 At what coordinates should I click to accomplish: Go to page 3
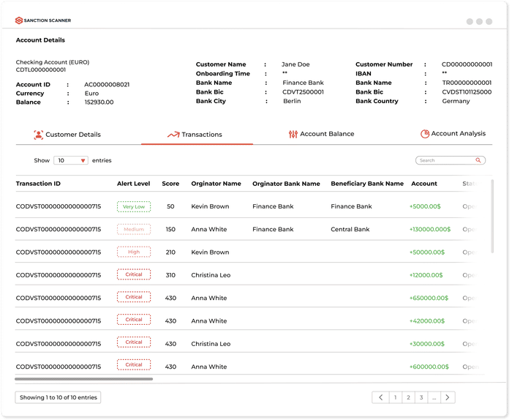tap(421, 397)
